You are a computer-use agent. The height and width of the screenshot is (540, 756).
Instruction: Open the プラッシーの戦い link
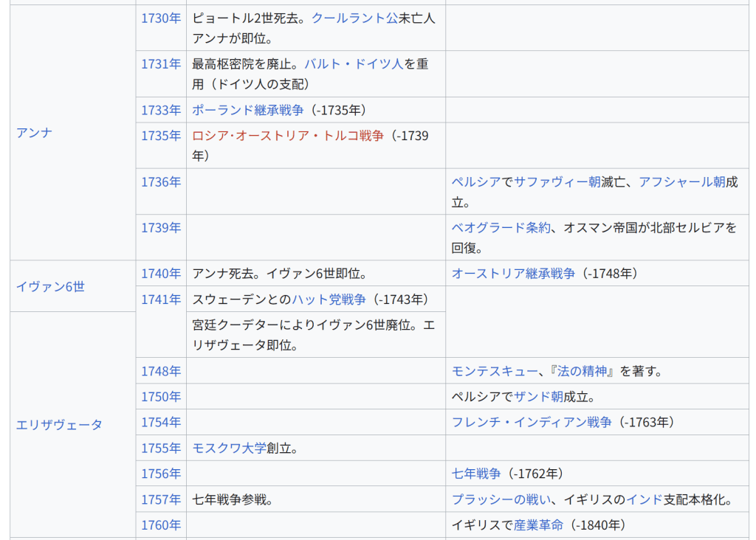(501, 499)
